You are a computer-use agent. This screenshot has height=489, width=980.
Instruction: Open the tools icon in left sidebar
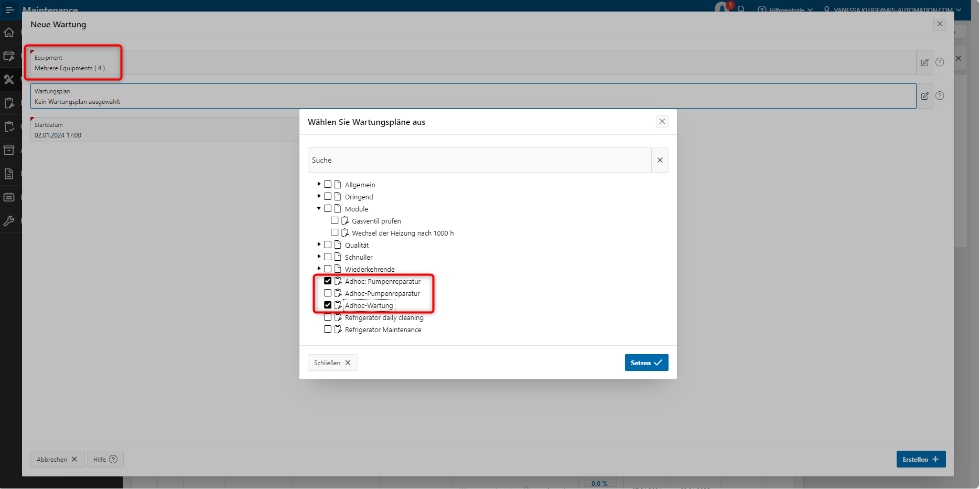click(x=9, y=79)
